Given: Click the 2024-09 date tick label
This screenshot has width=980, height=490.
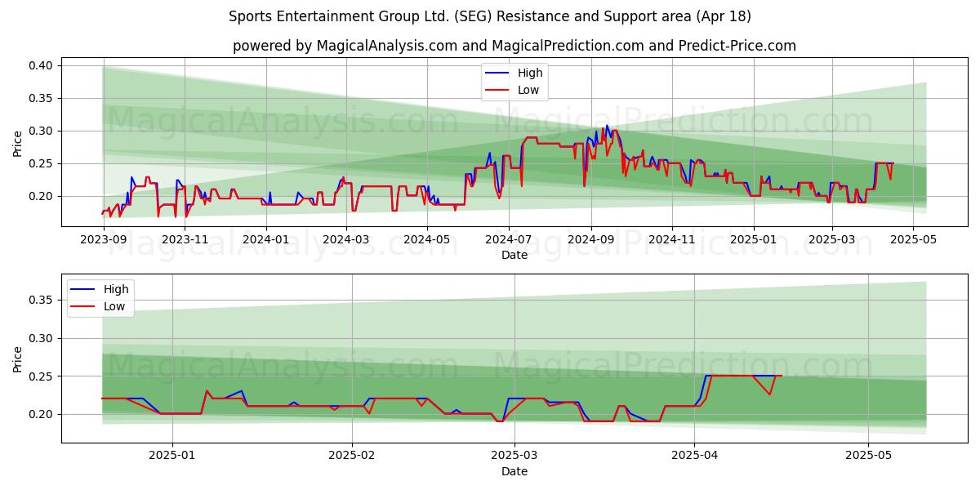Looking at the screenshot, I should (x=590, y=239).
